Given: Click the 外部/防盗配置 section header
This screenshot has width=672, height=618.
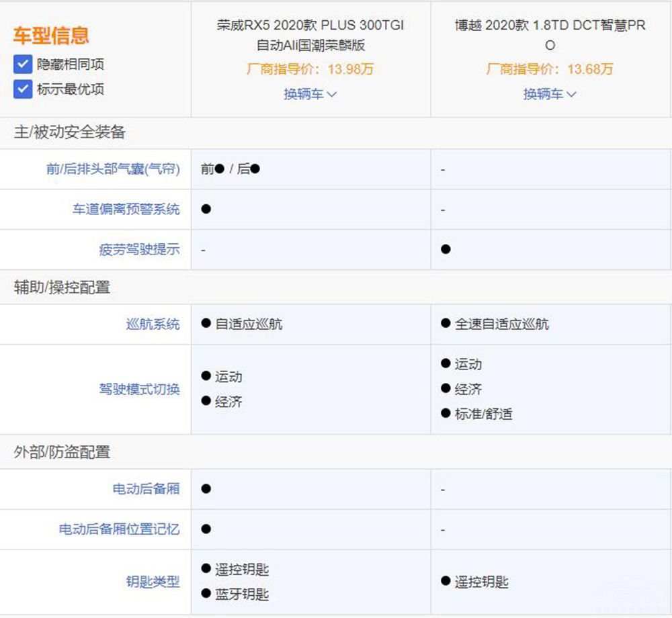Looking at the screenshot, I should [62, 452].
